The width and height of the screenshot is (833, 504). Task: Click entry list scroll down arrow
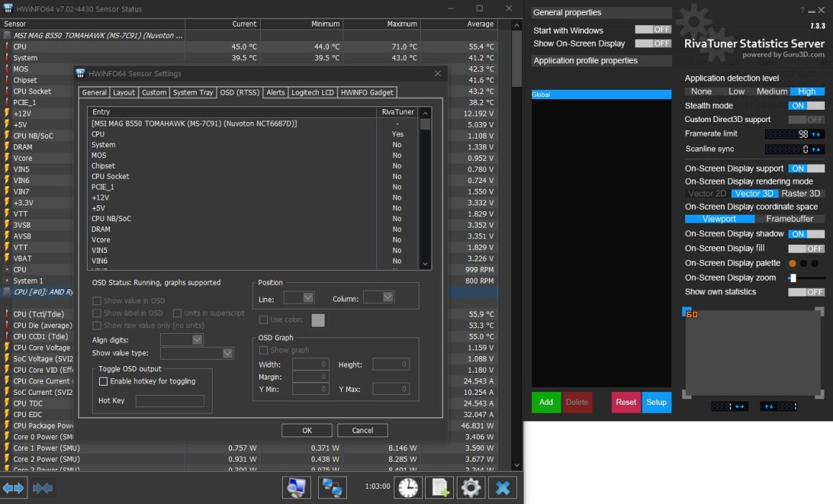coord(425,264)
